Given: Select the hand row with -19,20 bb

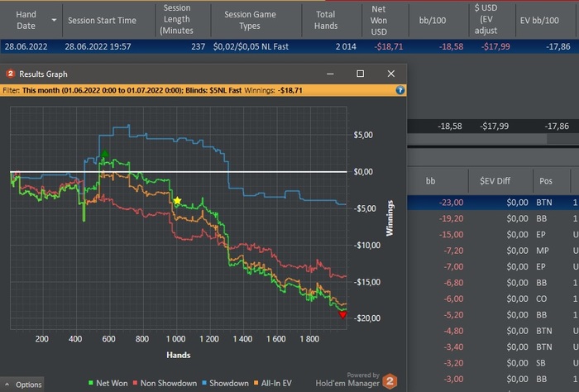Looking at the screenshot, I should (493, 218).
